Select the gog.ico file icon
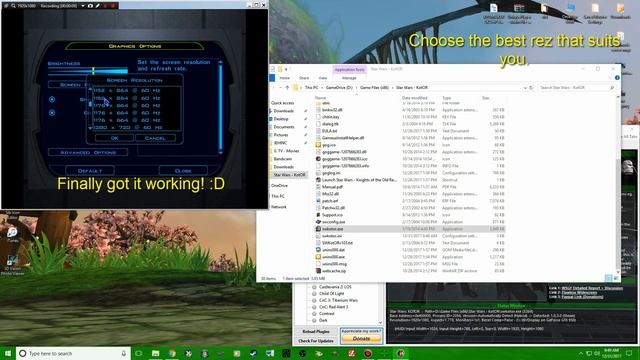The image size is (640, 360). [318, 145]
